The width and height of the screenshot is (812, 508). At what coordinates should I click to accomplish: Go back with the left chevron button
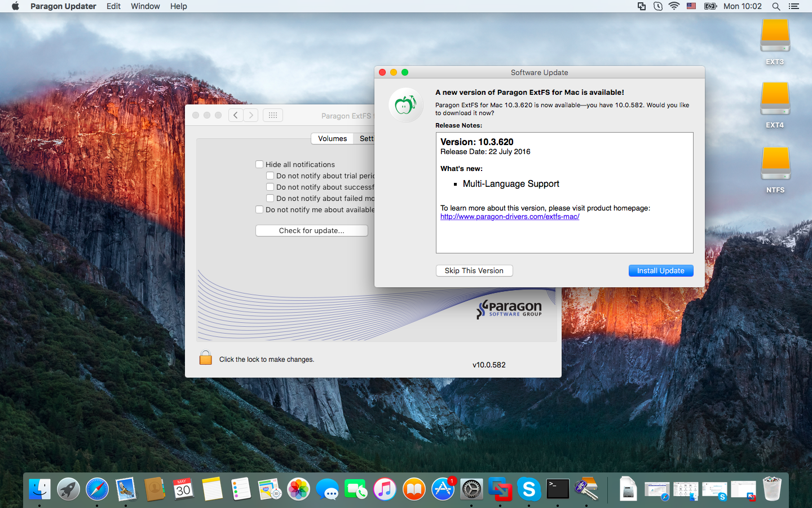[x=236, y=115]
